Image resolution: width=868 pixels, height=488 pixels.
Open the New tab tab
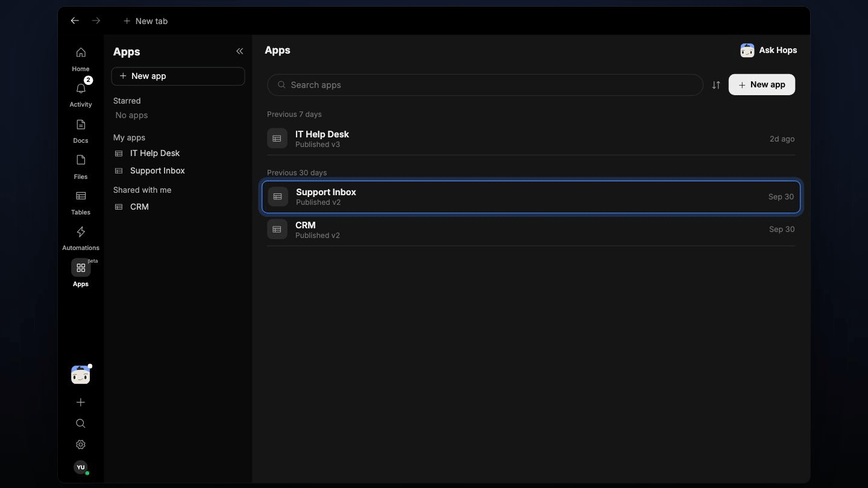point(145,21)
